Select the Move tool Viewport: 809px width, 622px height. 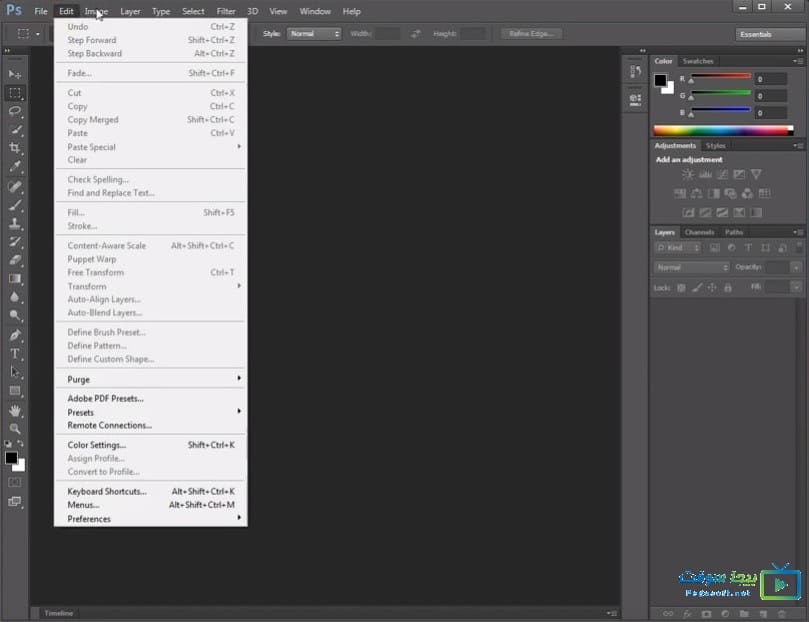[14, 75]
